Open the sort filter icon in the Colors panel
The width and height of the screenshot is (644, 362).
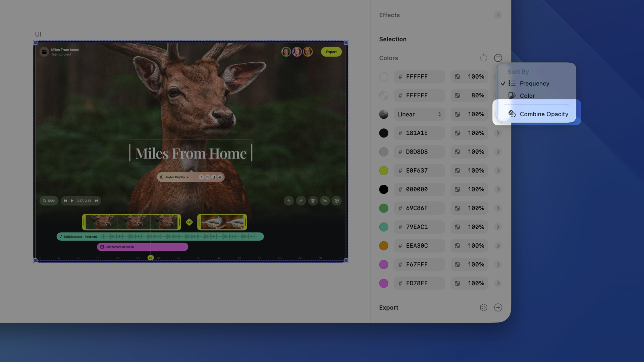(498, 58)
